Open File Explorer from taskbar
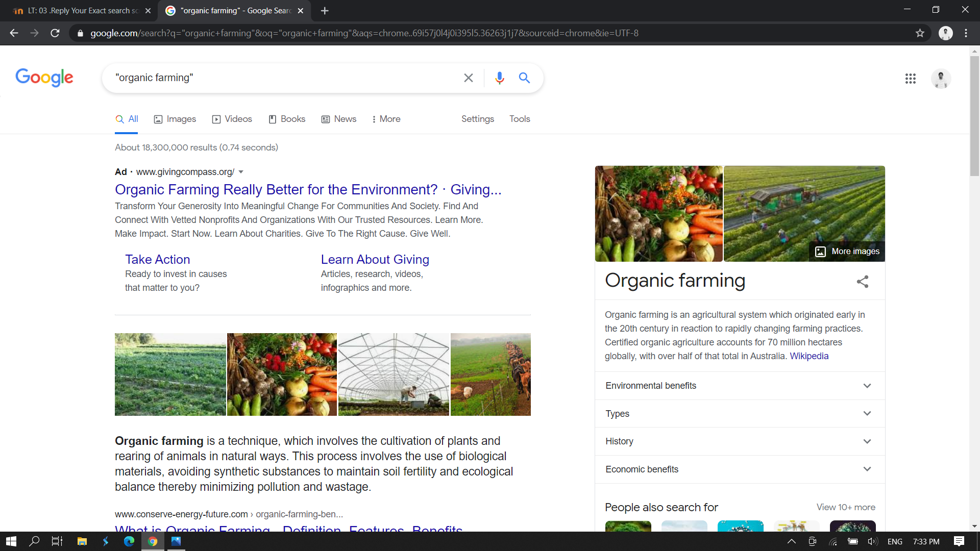The height and width of the screenshot is (551, 980). coord(82,541)
